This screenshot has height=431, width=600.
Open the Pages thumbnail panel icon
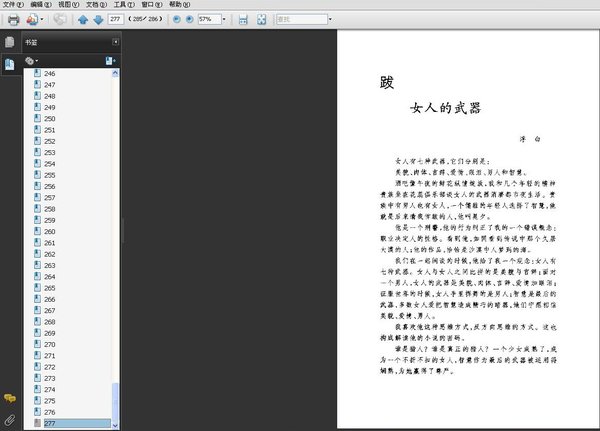[x=10, y=42]
